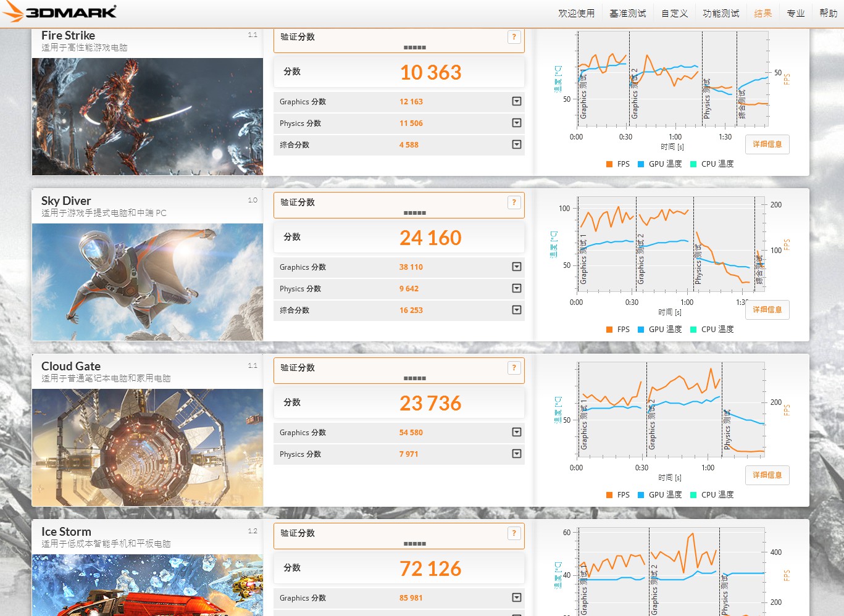Image resolution: width=844 pixels, height=616 pixels.
Task: Open the Fire Strike benchmark thumbnail image
Action: (148, 117)
